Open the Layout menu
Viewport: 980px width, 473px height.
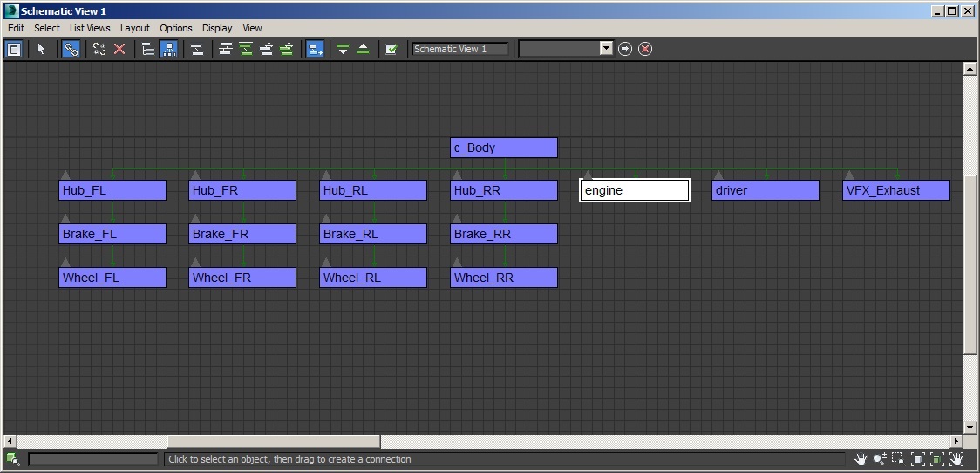(135, 28)
